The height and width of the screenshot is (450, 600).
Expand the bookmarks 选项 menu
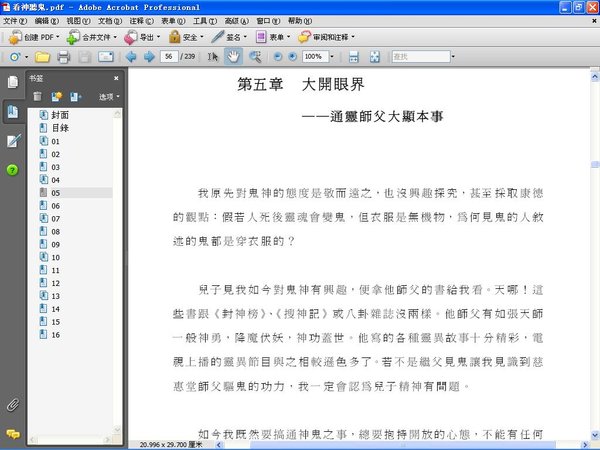click(x=109, y=97)
